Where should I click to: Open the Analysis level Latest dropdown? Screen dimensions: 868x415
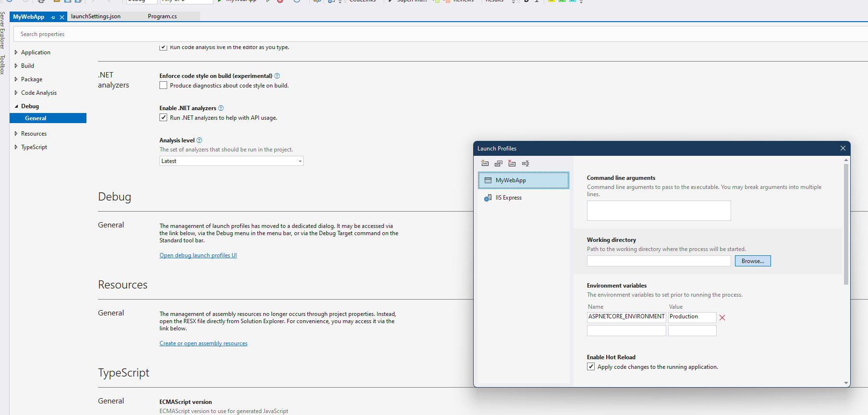point(232,161)
